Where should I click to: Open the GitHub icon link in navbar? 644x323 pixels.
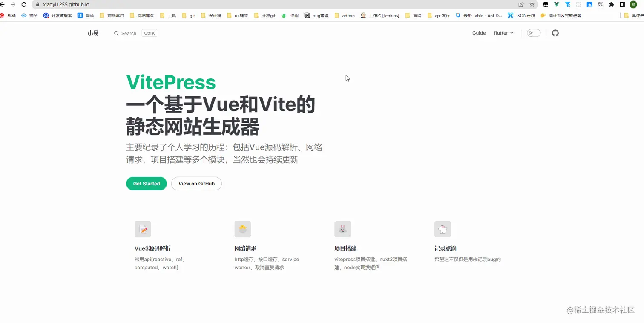(555, 33)
